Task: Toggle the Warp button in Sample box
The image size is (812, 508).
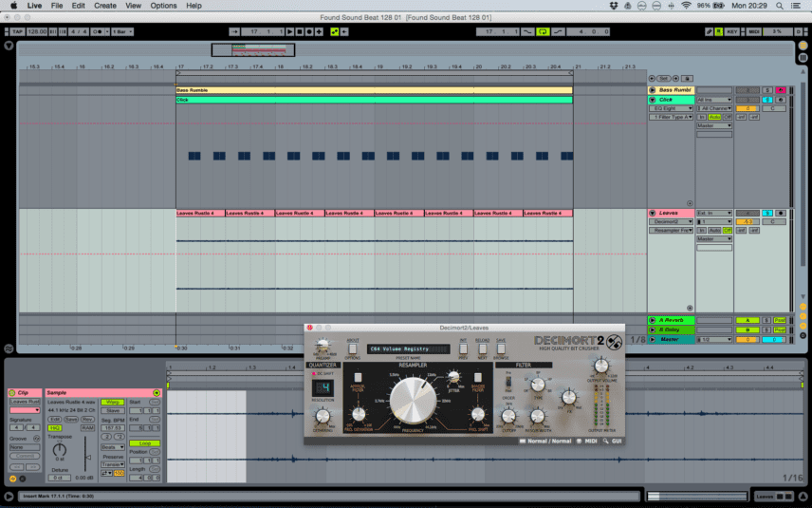Action: (x=112, y=402)
